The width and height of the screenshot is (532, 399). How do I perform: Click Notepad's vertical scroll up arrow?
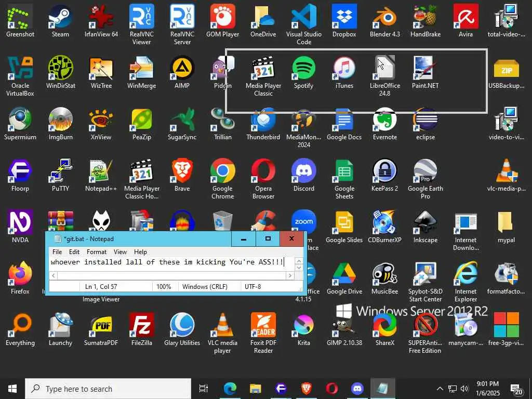tap(299, 261)
